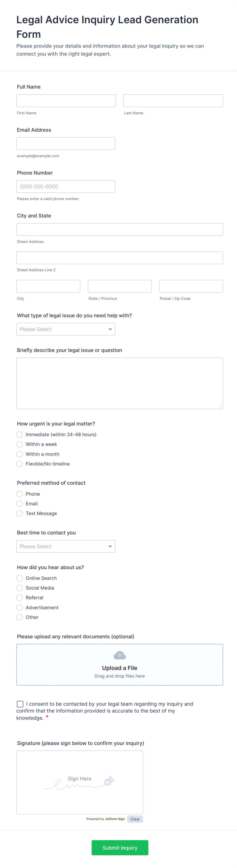Select Referral radio button
The image size is (237, 868).
coord(20,598)
